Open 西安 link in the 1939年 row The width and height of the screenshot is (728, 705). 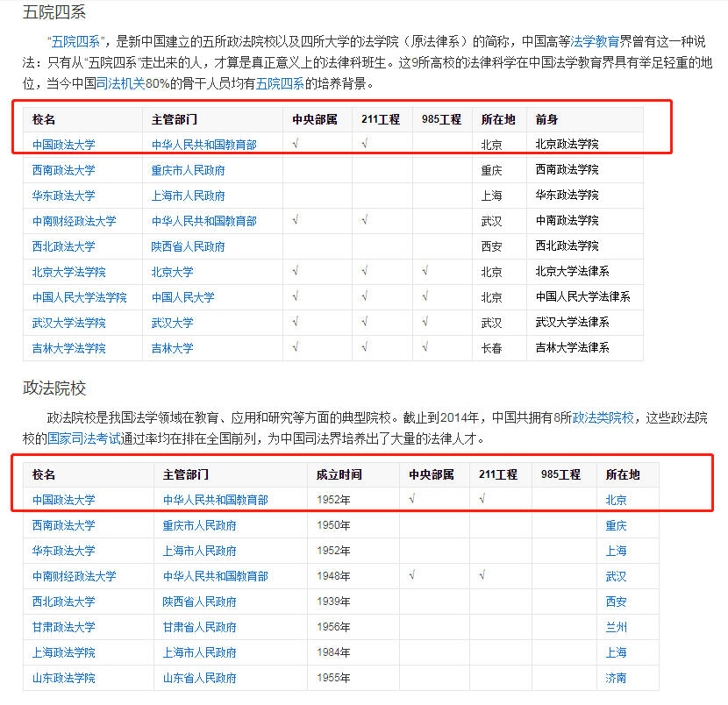click(x=616, y=602)
